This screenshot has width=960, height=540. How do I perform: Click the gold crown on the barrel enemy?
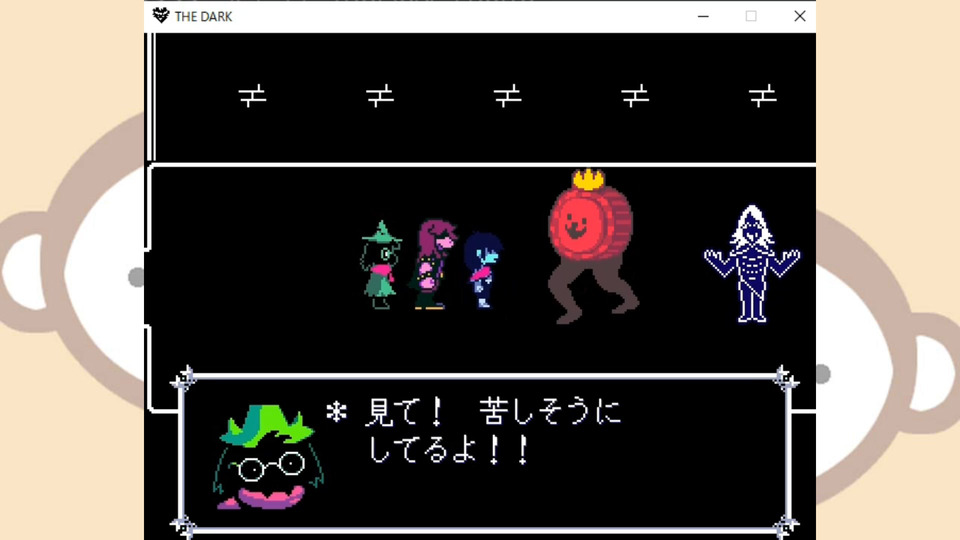tap(588, 179)
